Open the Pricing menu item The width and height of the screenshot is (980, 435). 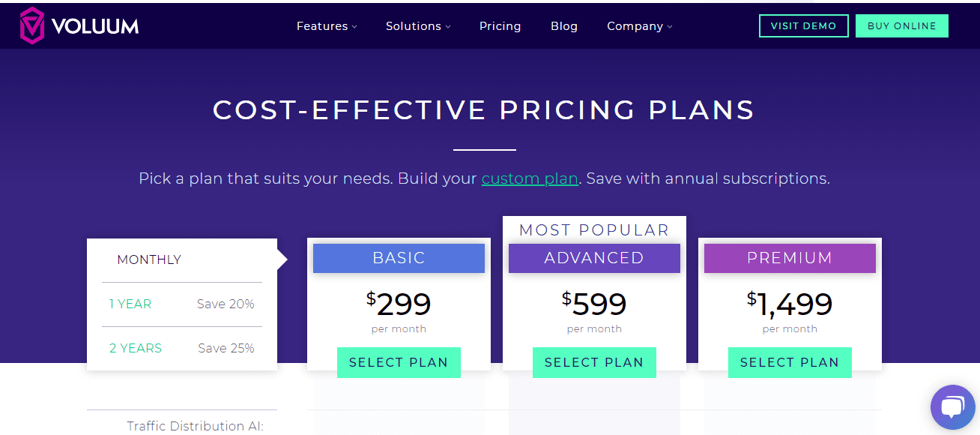[500, 26]
